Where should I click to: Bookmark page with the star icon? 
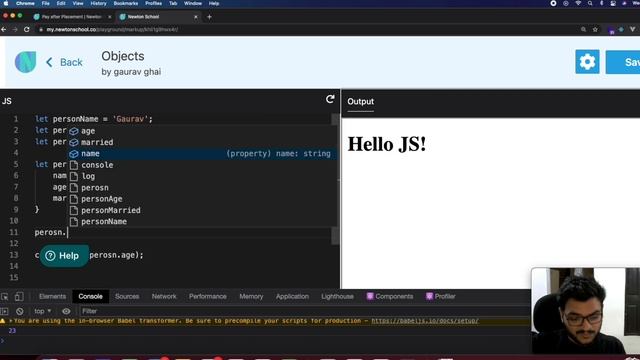595,29
